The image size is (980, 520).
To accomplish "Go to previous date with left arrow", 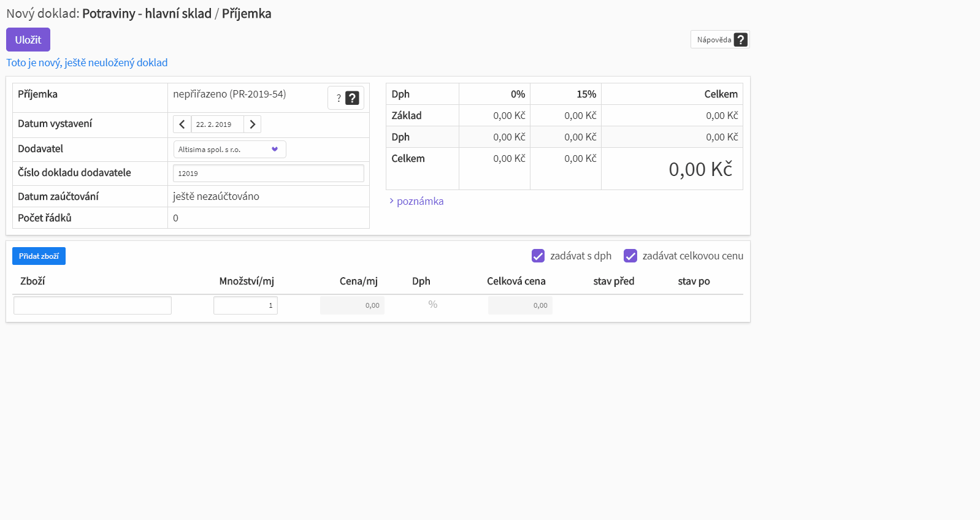I will (182, 124).
